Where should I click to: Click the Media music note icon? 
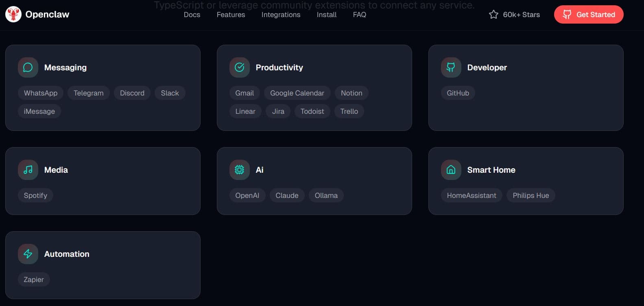28,170
